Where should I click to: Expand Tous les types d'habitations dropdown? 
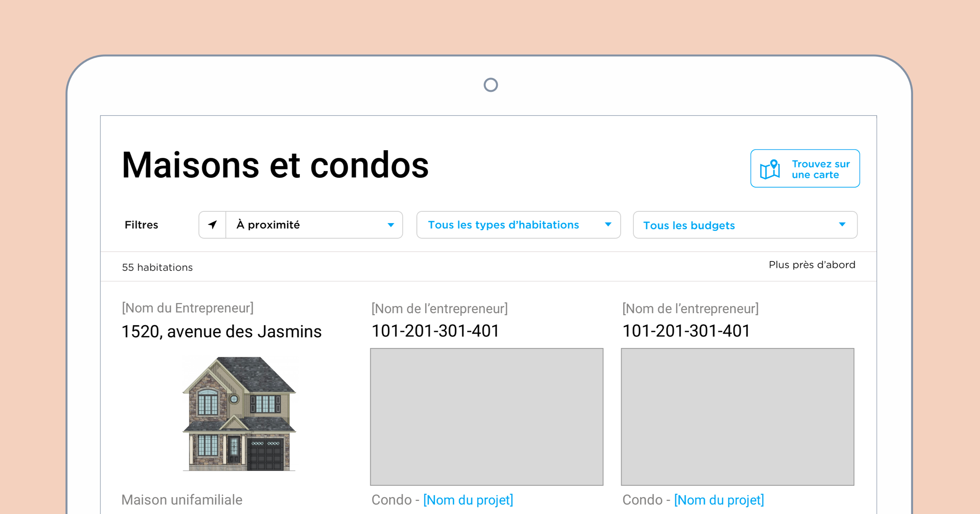coord(519,225)
